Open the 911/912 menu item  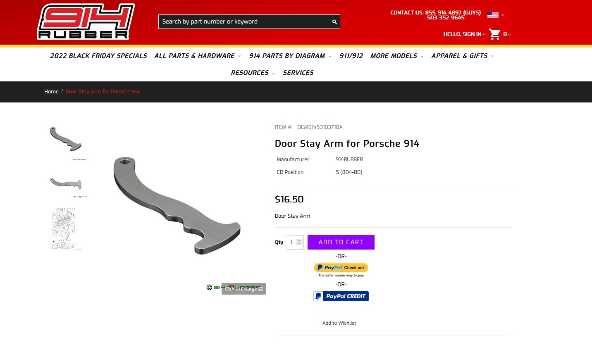coord(351,56)
